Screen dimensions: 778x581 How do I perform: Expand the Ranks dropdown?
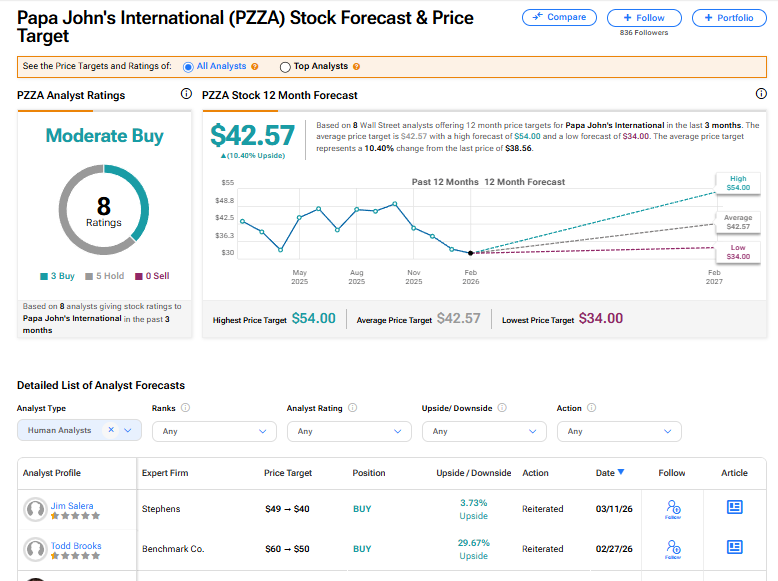(x=214, y=431)
